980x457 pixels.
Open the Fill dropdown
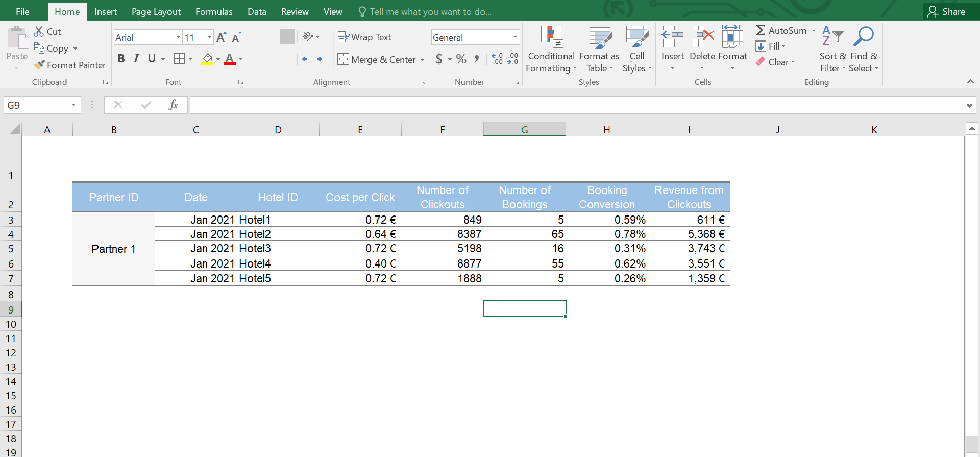[x=771, y=46]
